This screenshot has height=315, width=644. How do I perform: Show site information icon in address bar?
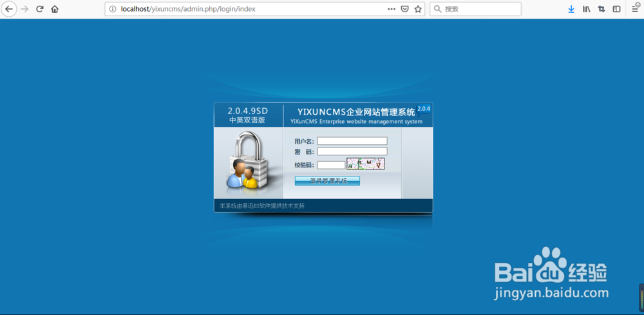pyautogui.click(x=113, y=9)
